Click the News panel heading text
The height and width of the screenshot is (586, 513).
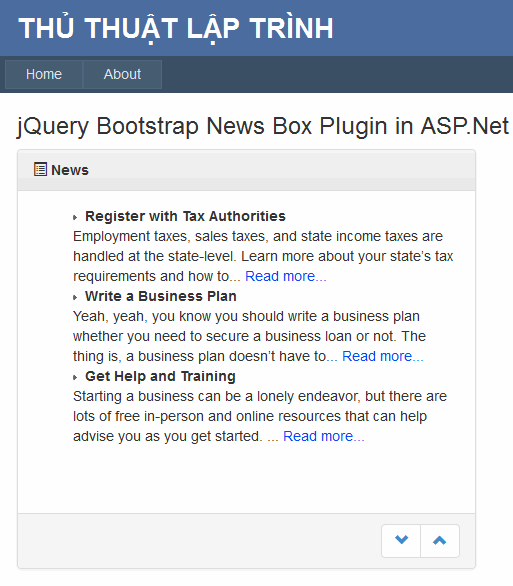tap(70, 170)
